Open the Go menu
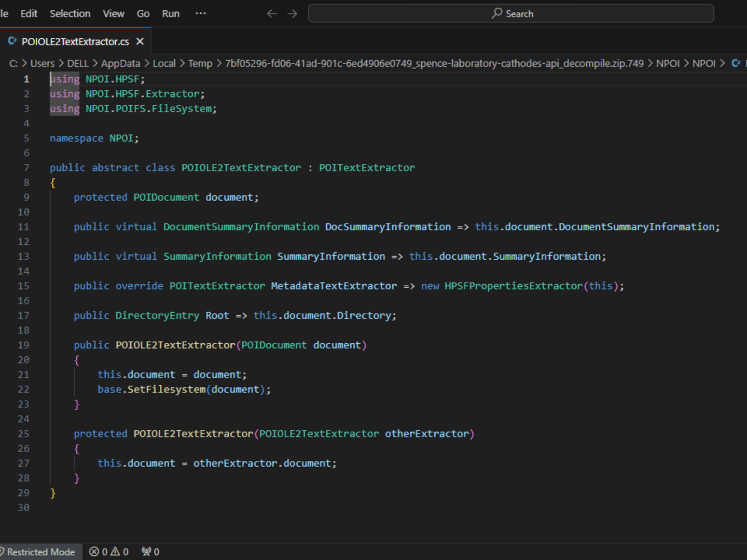 (143, 13)
